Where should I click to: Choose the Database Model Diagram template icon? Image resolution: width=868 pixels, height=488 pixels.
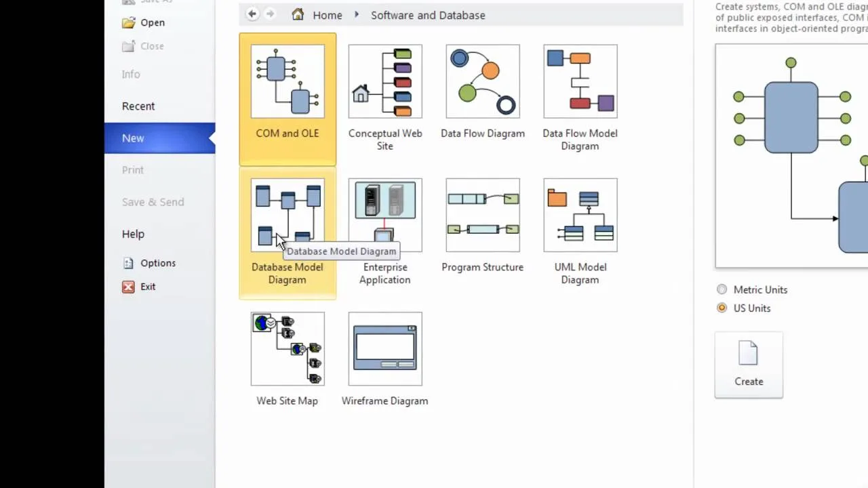(x=288, y=215)
